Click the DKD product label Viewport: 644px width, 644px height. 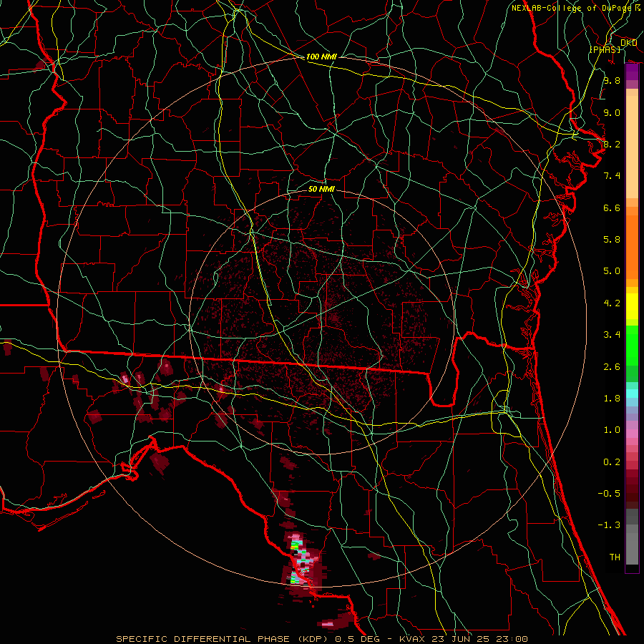coord(628,43)
